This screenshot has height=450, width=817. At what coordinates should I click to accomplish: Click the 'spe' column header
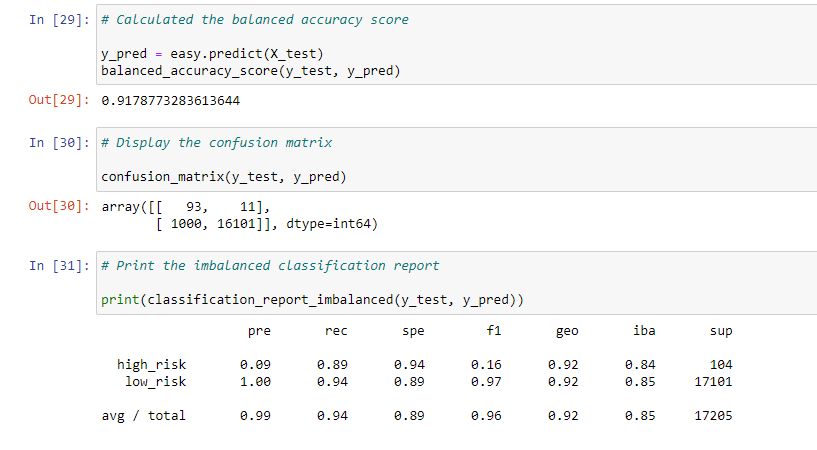point(413,331)
